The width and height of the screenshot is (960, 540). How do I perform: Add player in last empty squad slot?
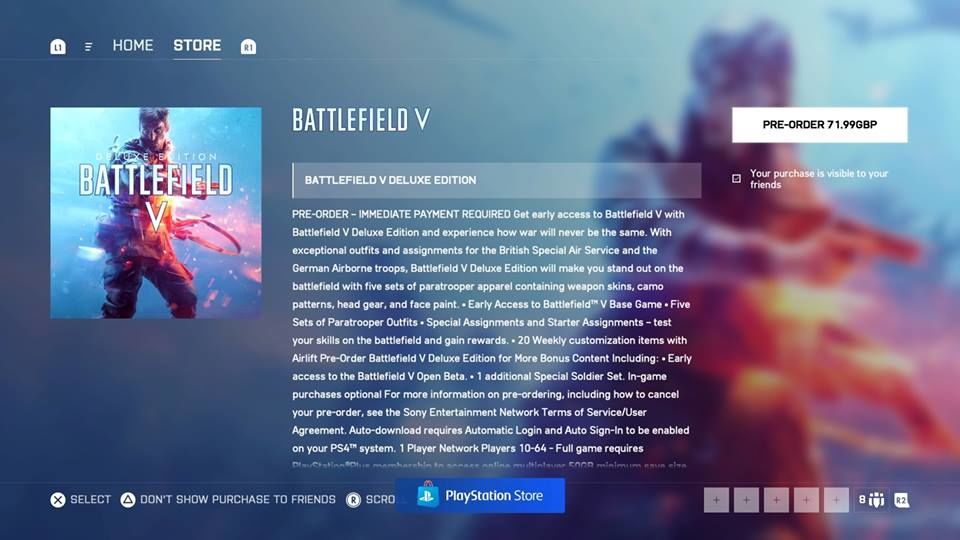pyautogui.click(x=836, y=500)
